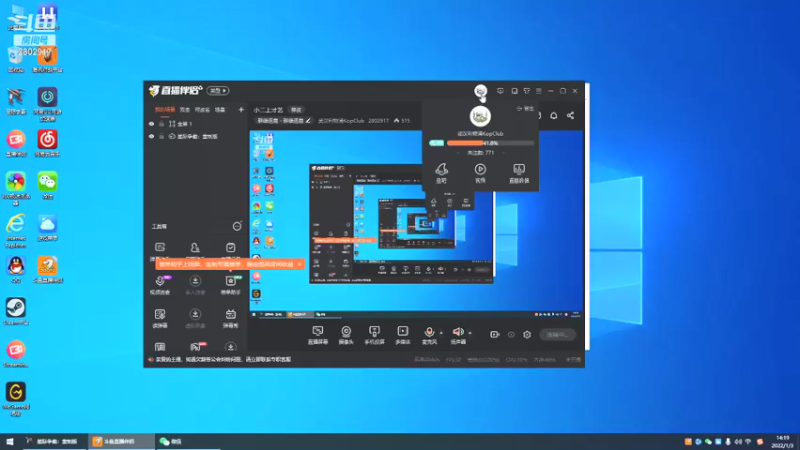The height and width of the screenshot is (450, 800).
Task: Click the large avatar in profile popup
Action: coord(480,116)
